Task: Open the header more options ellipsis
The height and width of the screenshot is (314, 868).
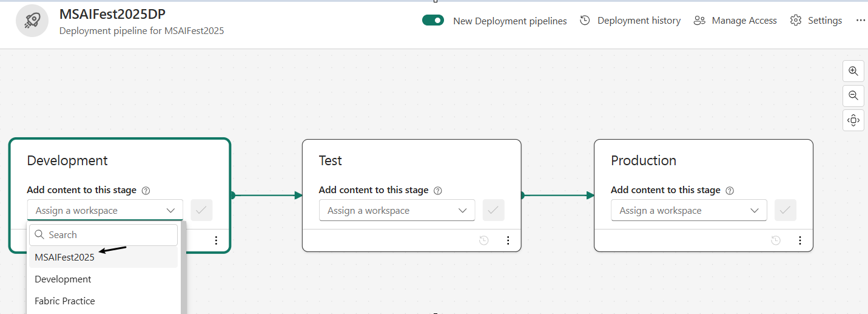Action: 860,21
